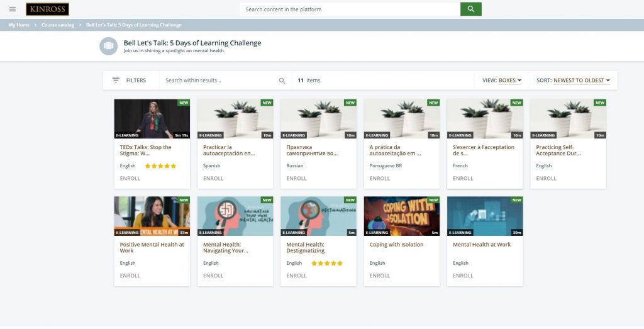The width and height of the screenshot is (644, 329).
Task: Click the Kinross logo
Action: [x=47, y=9]
